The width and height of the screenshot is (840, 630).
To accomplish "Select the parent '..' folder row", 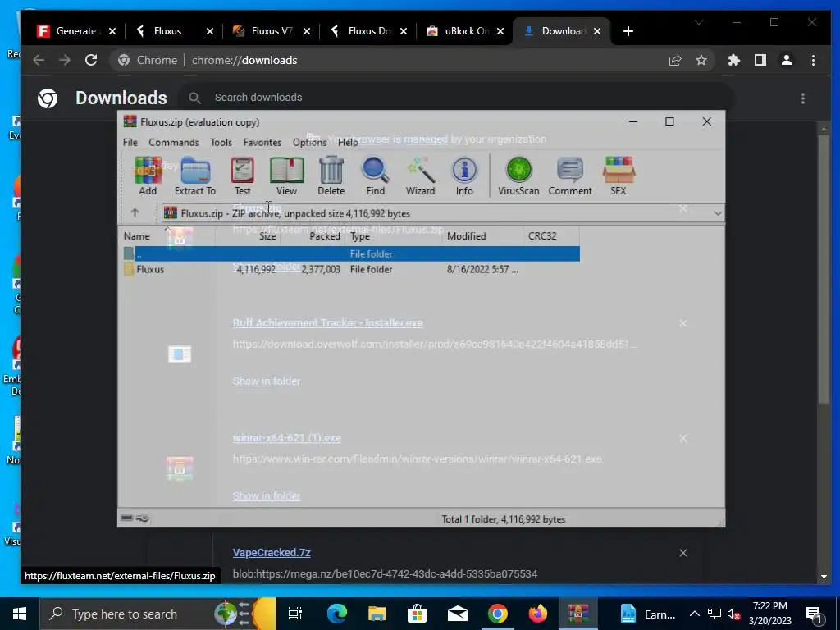I will [x=351, y=254].
